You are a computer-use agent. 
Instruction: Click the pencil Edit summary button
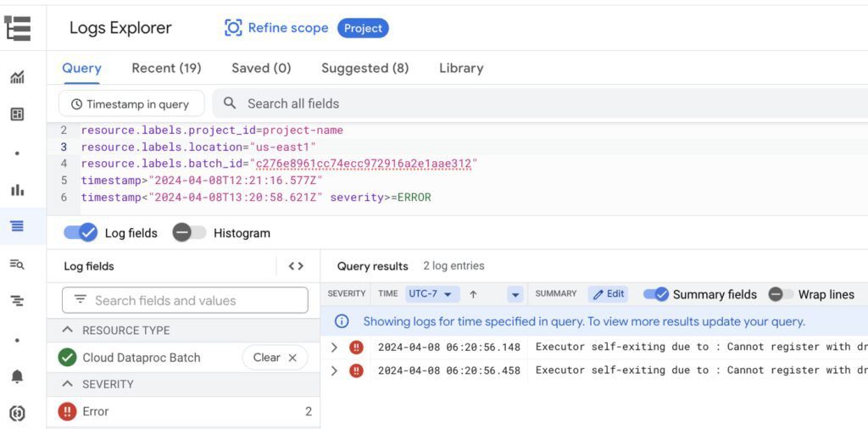(x=608, y=294)
